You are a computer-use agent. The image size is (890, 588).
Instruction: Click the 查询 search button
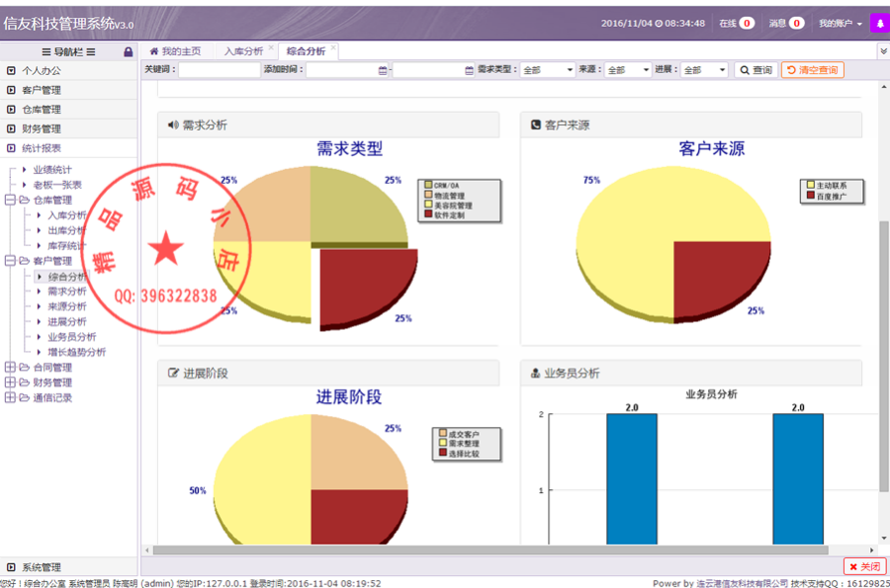(755, 70)
